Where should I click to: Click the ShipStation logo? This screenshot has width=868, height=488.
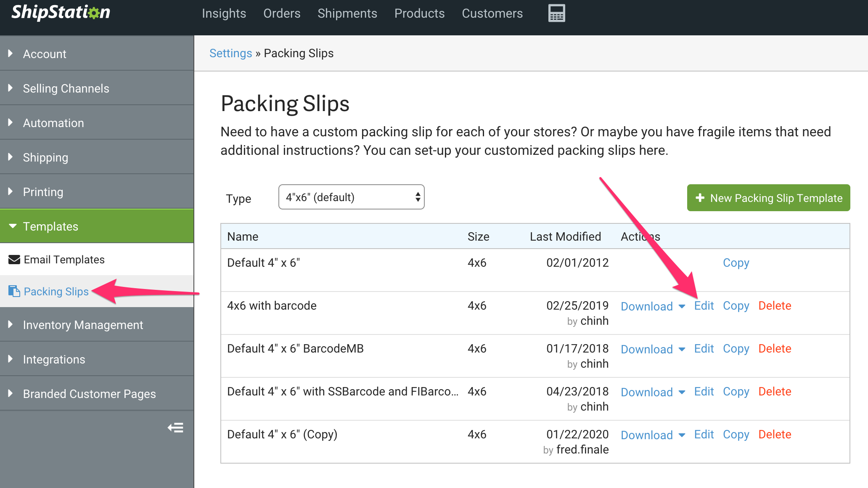pyautogui.click(x=61, y=13)
